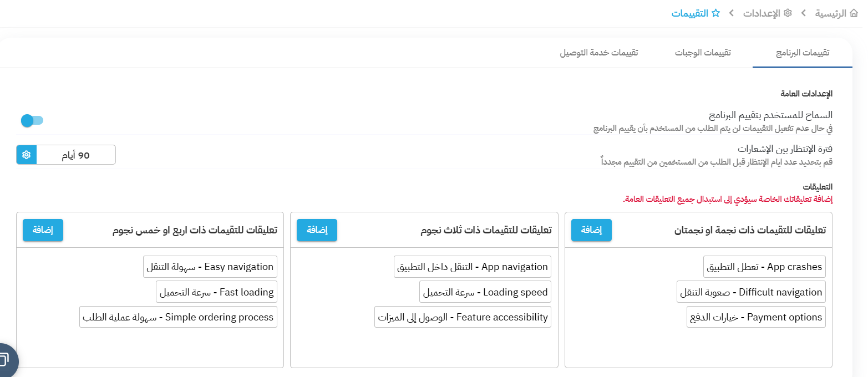Click إضافة for three star comments
The width and height of the screenshot is (868, 377).
(x=317, y=230)
